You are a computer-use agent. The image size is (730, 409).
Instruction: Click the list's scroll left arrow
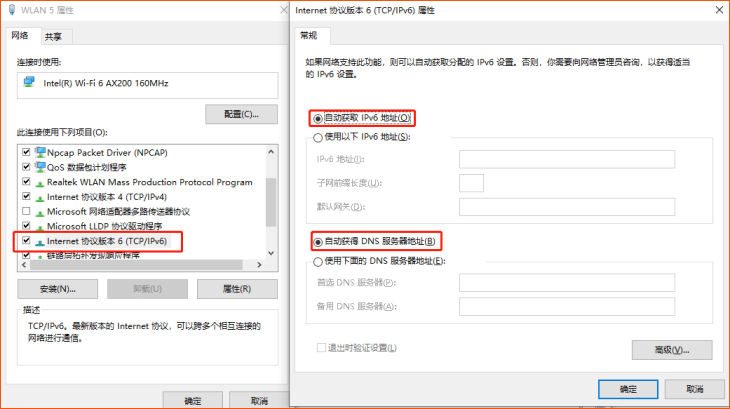point(24,265)
